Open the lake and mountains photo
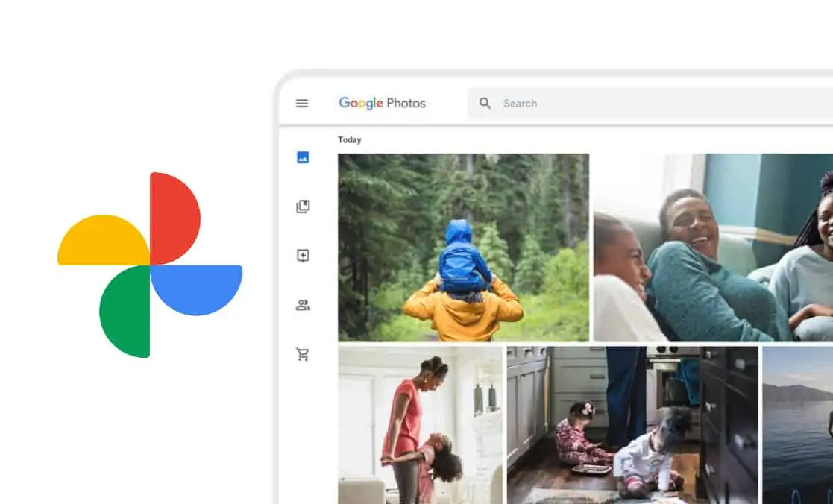Viewport: 833px width, 504px height. pyautogui.click(x=797, y=425)
